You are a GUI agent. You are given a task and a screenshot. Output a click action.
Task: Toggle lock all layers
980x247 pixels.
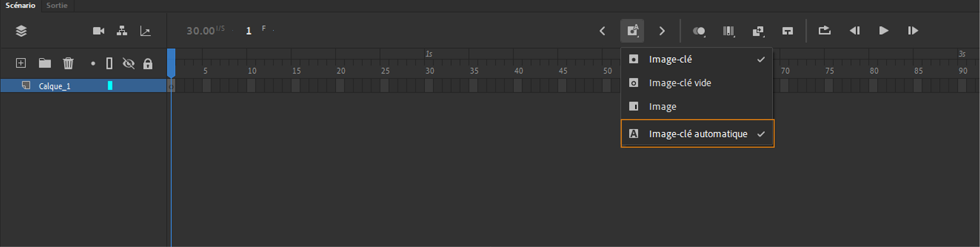point(148,63)
